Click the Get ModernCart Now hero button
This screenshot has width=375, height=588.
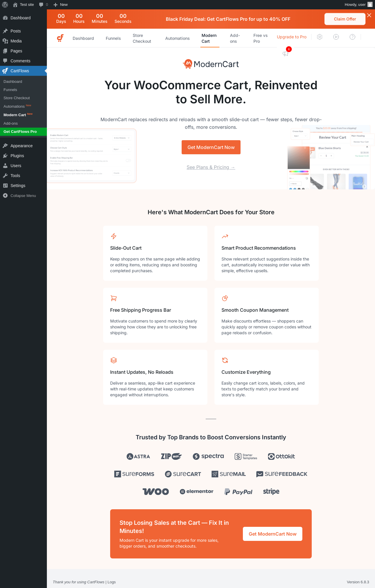tap(211, 147)
